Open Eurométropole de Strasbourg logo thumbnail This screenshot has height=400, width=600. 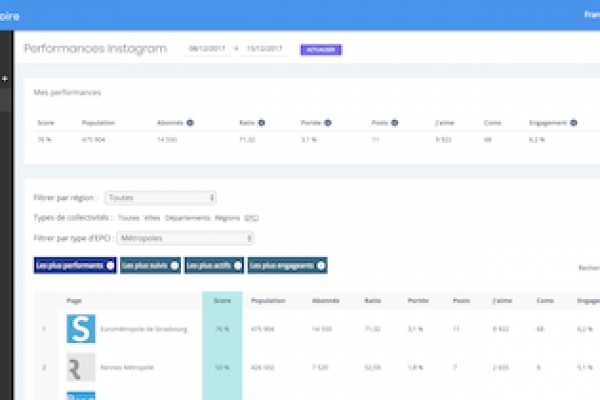tap(81, 329)
